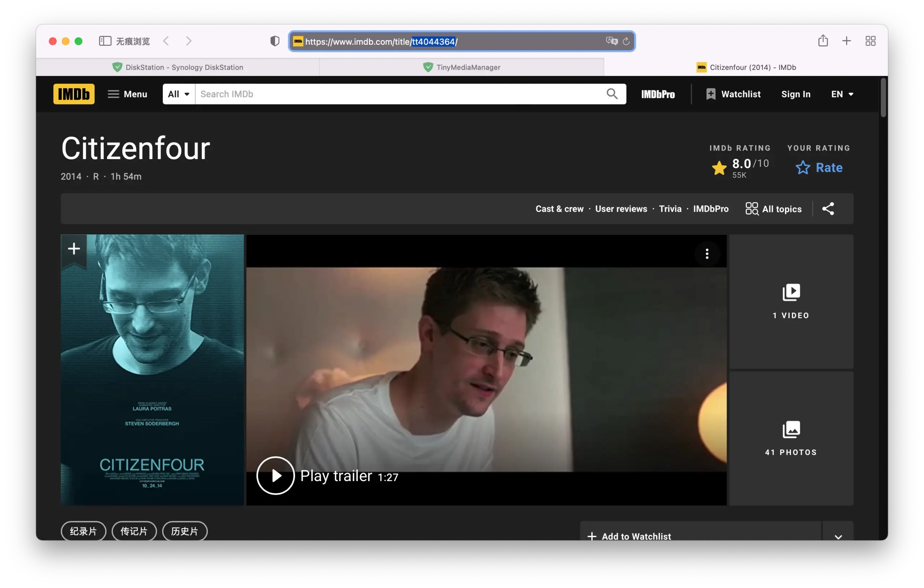Image resolution: width=924 pixels, height=588 pixels.
Task: Open IMDb rating 8.0/10 details
Action: click(x=740, y=168)
